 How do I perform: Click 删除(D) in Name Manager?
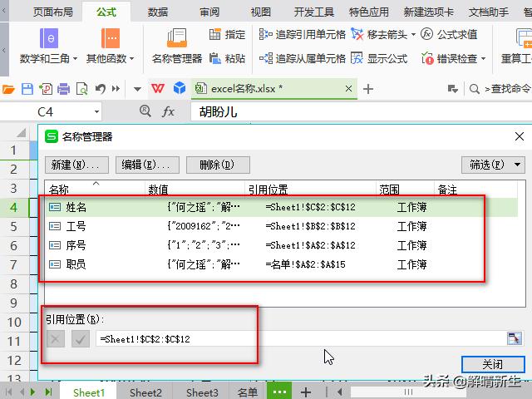218,165
